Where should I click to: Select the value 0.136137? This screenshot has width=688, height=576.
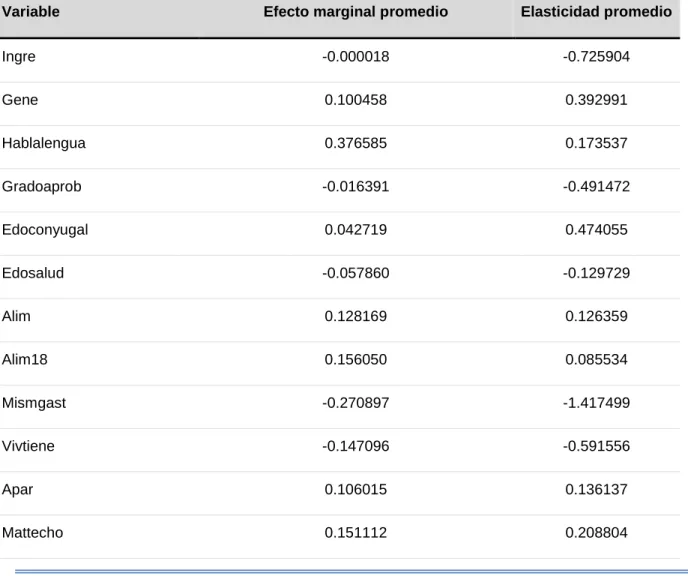[596, 490]
